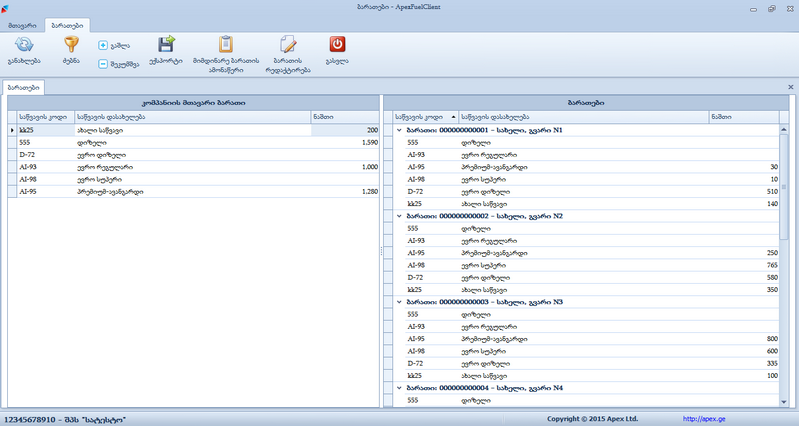Viewport: 799px width, 426px height.
Task: Collapse card 000000000001 group N1
Action: click(x=399, y=130)
